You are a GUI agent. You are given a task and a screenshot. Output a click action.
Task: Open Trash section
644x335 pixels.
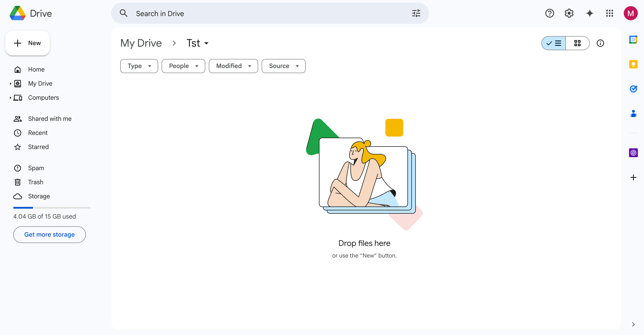[35, 182]
